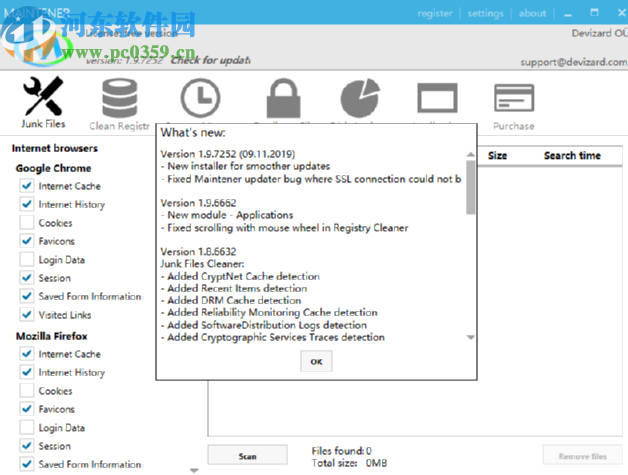The image size is (628, 475).
Task: Click the What's new scrollbar thumb
Action: [471, 187]
